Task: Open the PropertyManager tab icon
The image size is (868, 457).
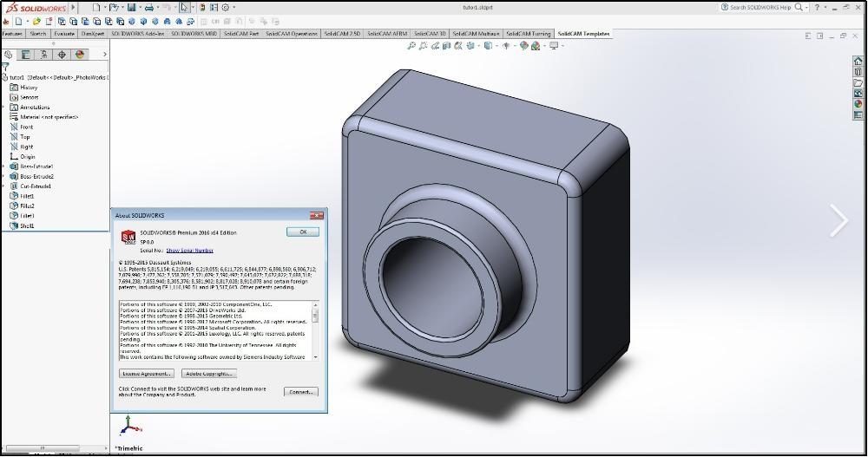Action: coord(26,54)
